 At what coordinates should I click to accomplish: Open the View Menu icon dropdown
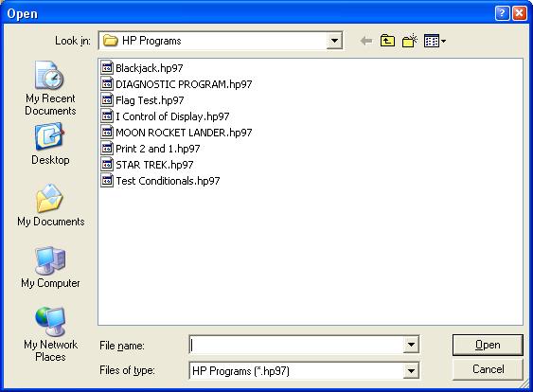pos(435,41)
